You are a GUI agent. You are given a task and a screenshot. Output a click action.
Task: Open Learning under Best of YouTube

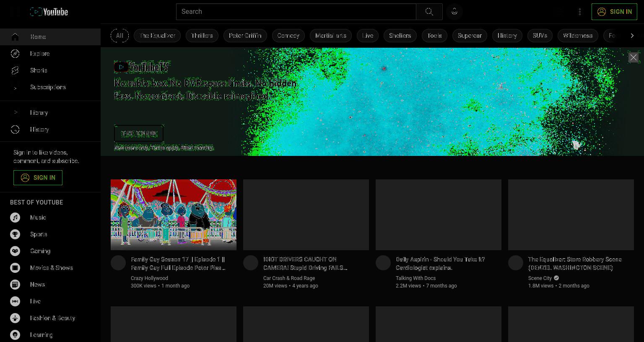(50, 335)
